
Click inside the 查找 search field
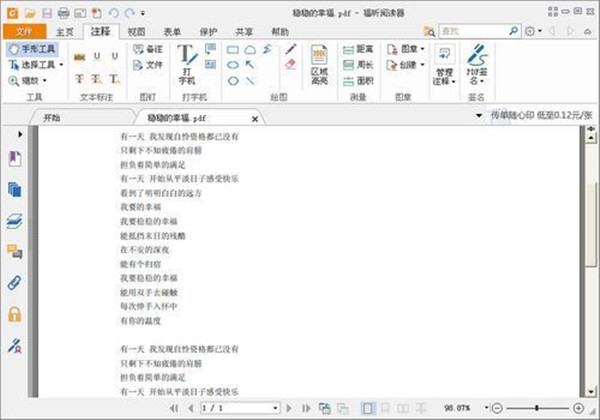[473, 31]
